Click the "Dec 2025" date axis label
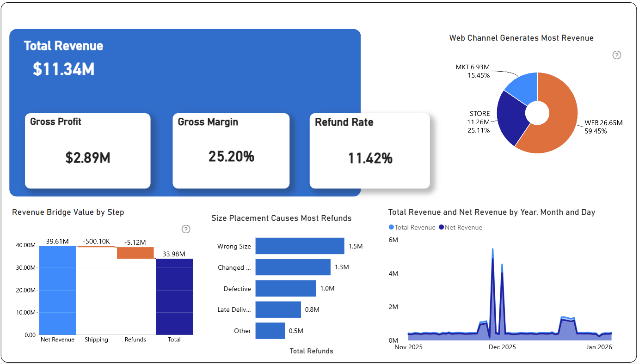The width and height of the screenshot is (639, 364). click(x=502, y=347)
